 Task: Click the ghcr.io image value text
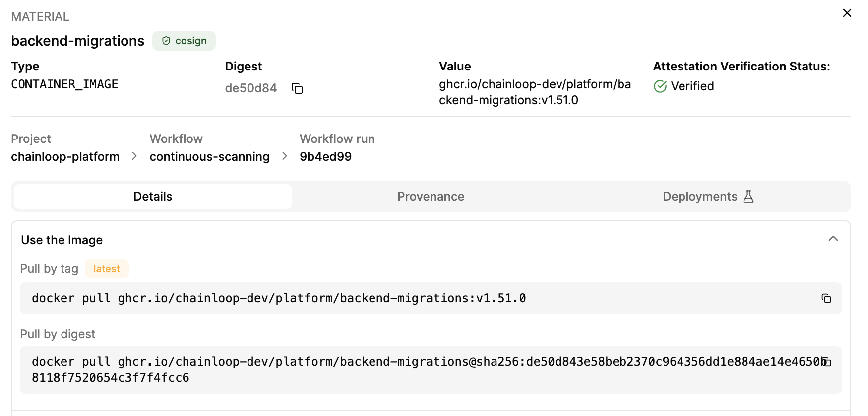pos(535,92)
